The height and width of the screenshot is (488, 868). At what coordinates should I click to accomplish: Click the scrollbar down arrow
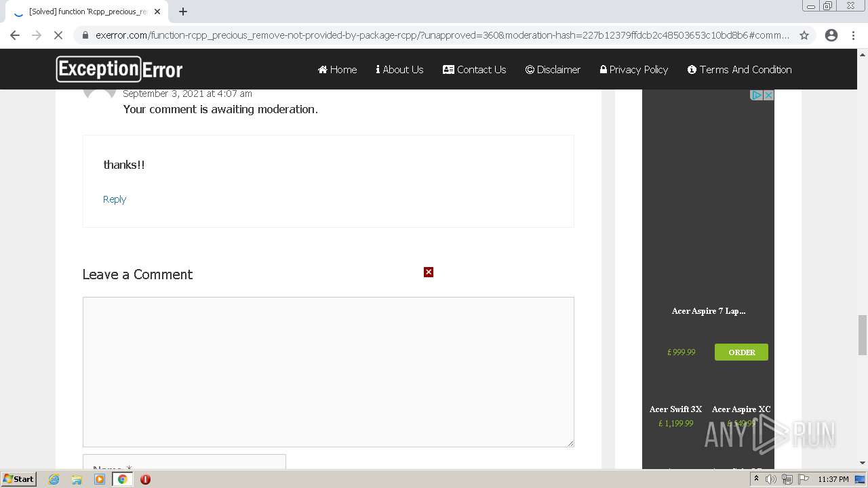point(862,463)
